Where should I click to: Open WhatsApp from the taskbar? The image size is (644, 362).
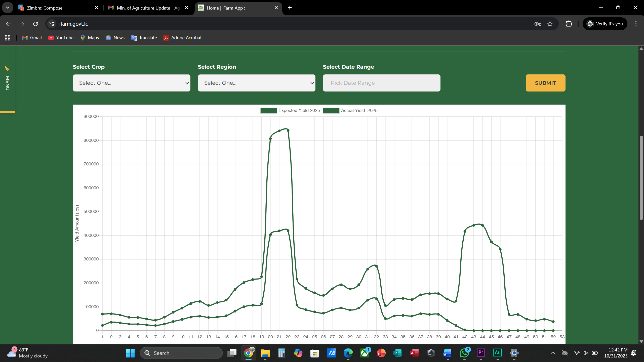[x=464, y=353]
